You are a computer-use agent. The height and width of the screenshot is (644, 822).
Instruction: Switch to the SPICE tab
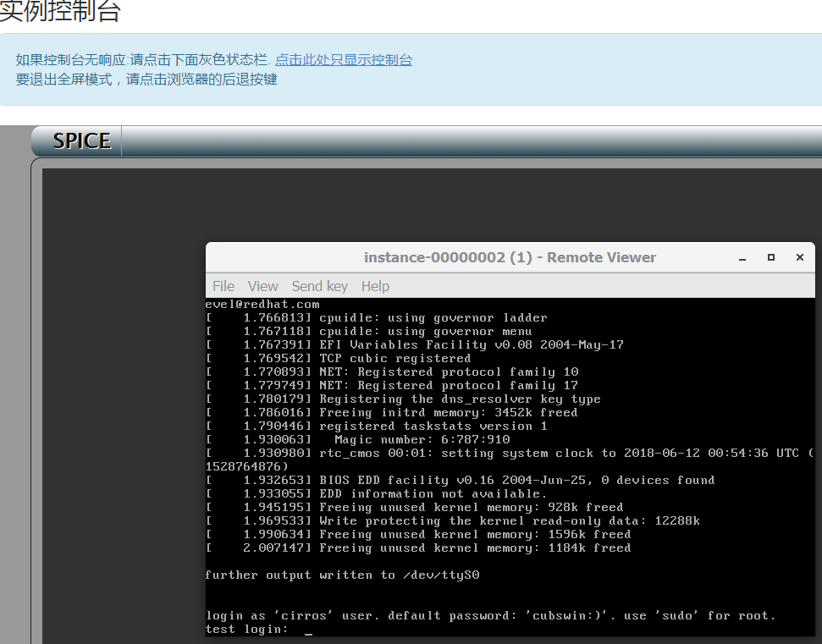point(80,140)
